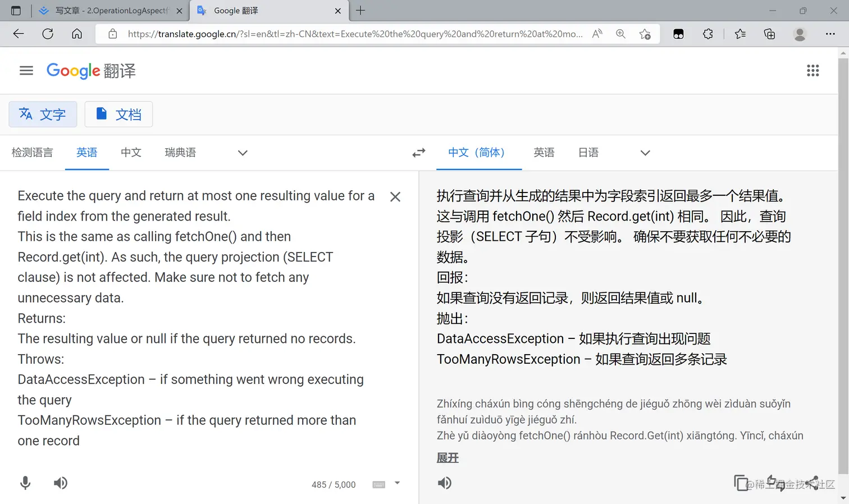The height and width of the screenshot is (504, 849).
Task: Expand more target languages list
Action: (x=645, y=153)
